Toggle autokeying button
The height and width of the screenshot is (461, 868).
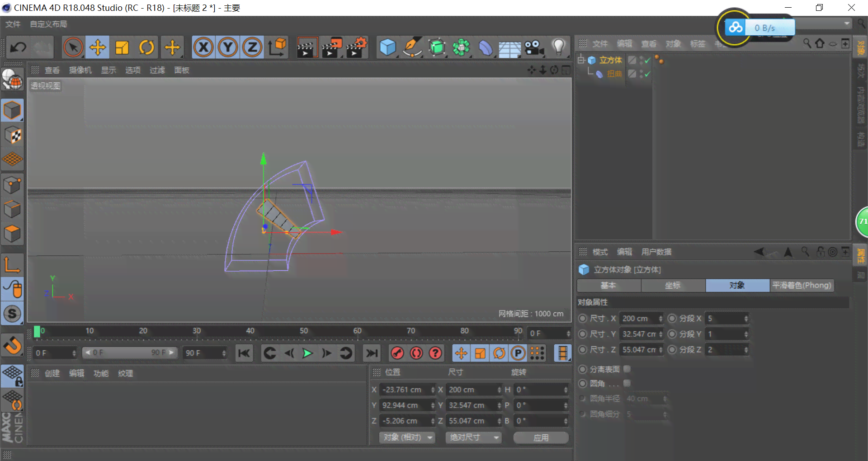[416, 353]
